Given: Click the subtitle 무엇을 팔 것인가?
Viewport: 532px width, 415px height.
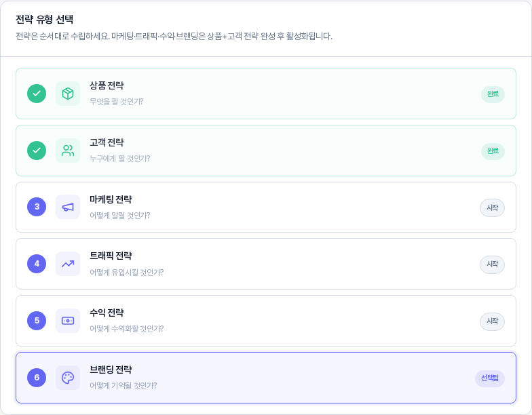Looking at the screenshot, I should coord(117,102).
